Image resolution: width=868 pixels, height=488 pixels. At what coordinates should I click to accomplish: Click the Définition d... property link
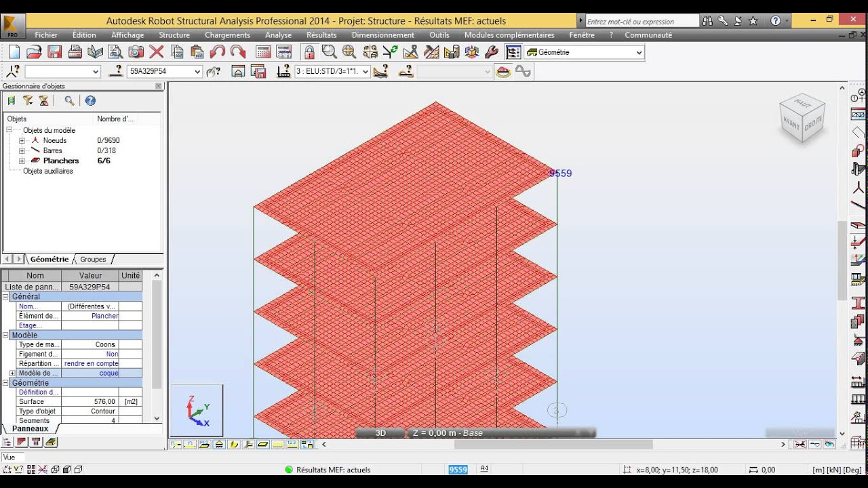[39, 392]
